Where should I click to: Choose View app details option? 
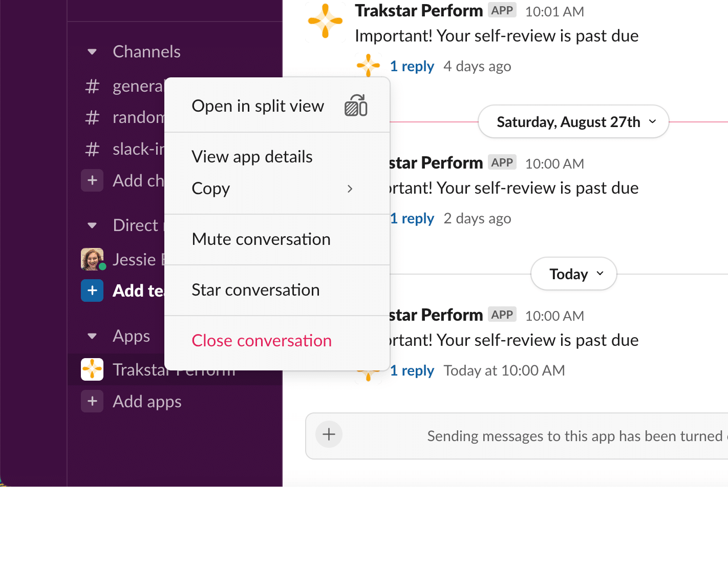click(x=252, y=157)
